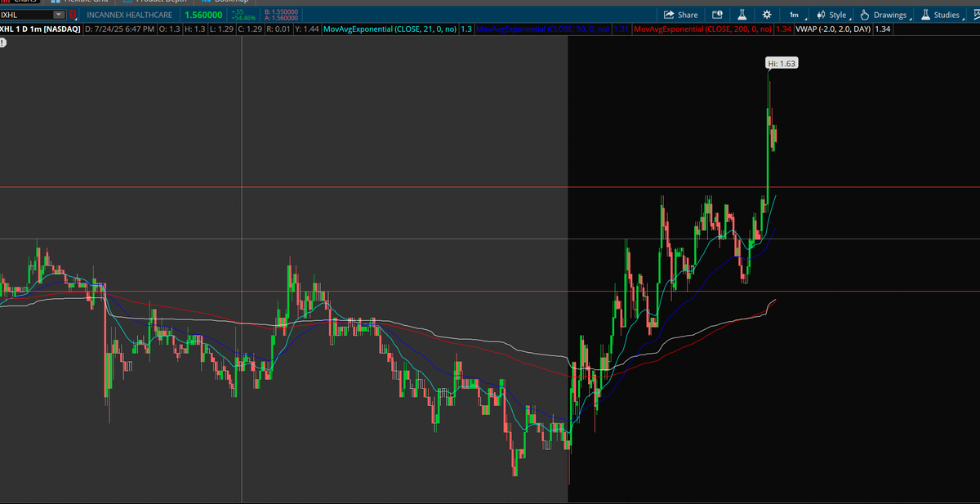Click the 'IXHL 1 D 1m [NASDAQ]' chart label
This screenshot has height=504, width=980.
40,29
